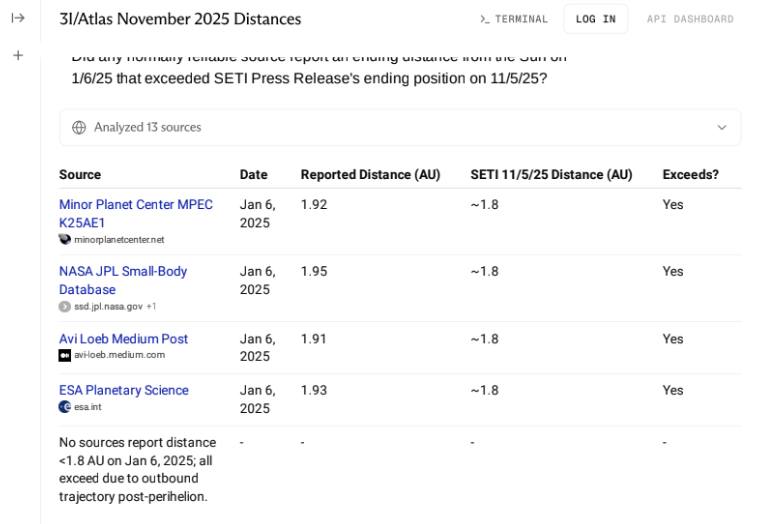Open the avi-loeb.medium.com source domain
This screenshot has width=760, height=524.
coord(119,355)
